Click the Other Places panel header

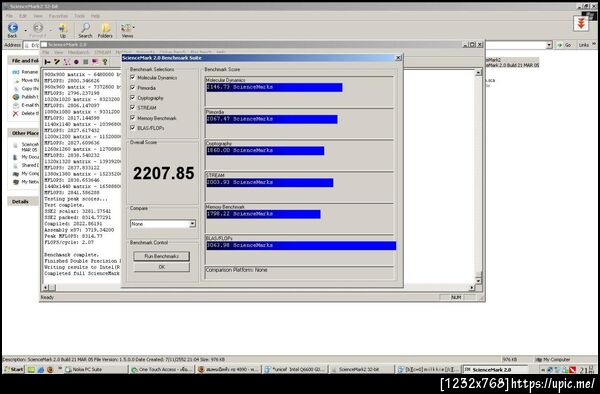(x=23, y=133)
